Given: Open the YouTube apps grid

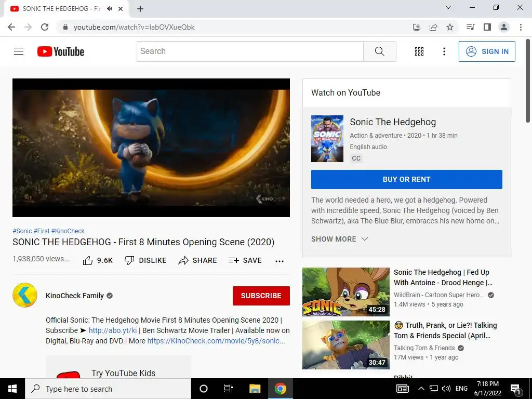Looking at the screenshot, I should [x=419, y=51].
